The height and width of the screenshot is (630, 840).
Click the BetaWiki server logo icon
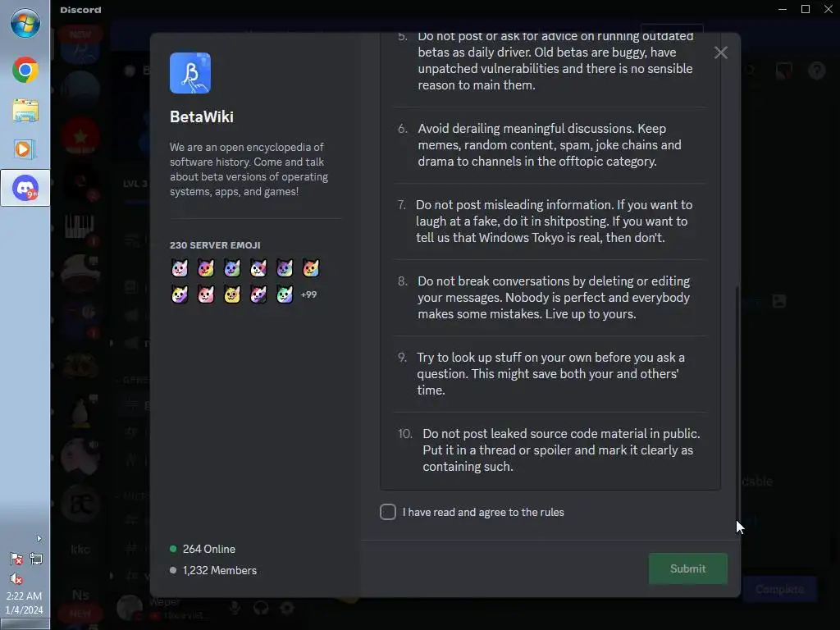(190, 73)
